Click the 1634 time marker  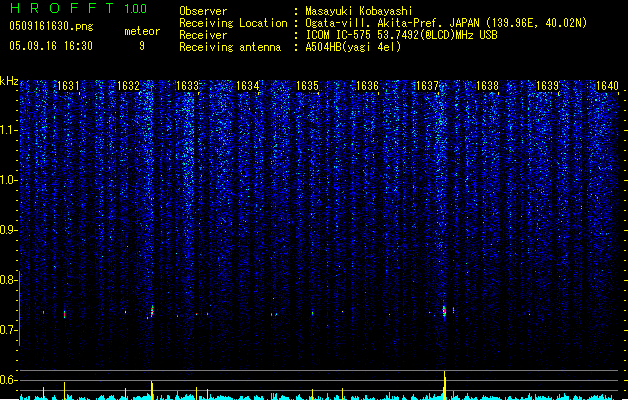tap(248, 86)
